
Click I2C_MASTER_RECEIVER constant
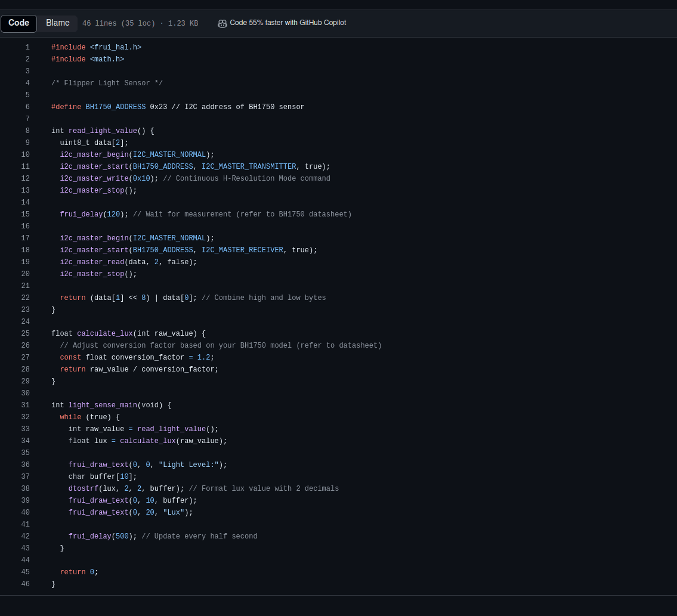242,250
